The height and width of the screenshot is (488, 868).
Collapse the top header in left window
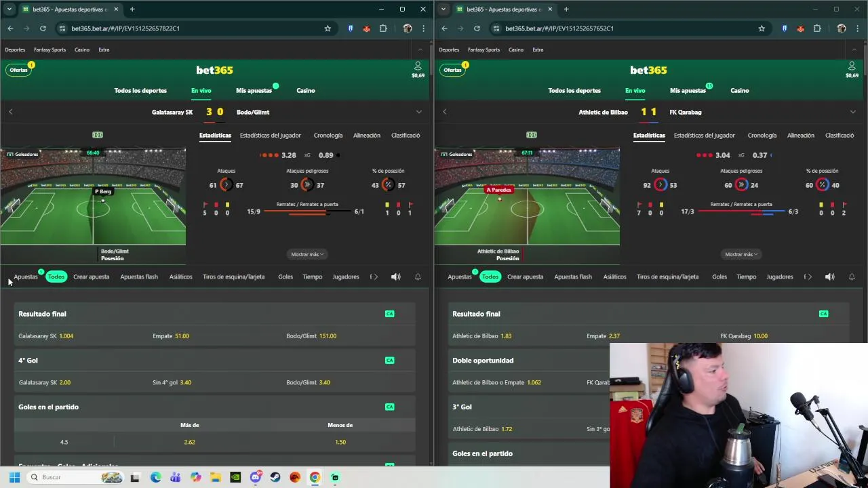420,49
